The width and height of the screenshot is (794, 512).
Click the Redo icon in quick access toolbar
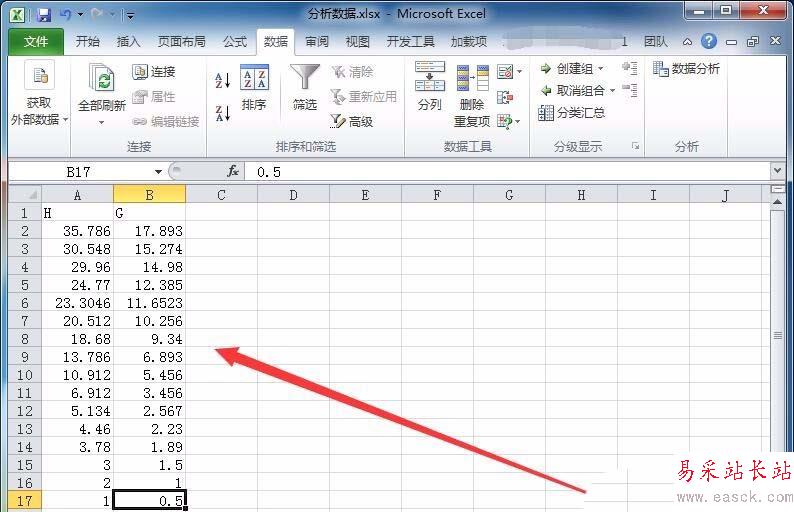97,15
